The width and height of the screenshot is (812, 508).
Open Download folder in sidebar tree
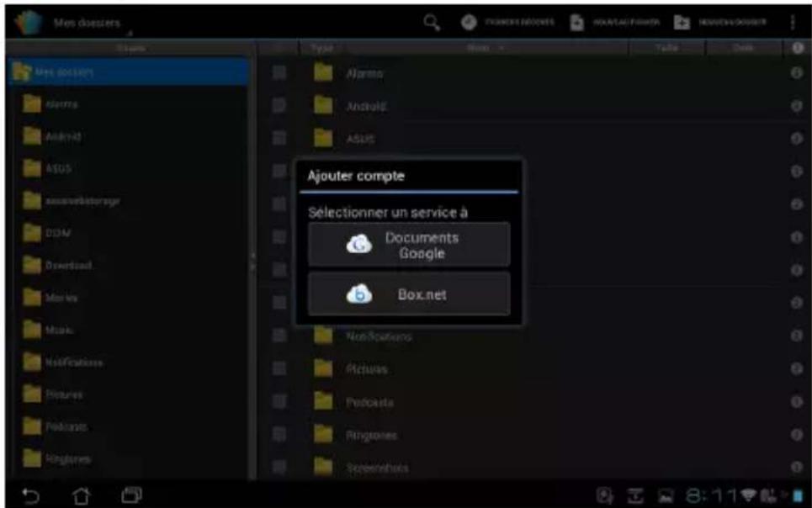[57, 265]
